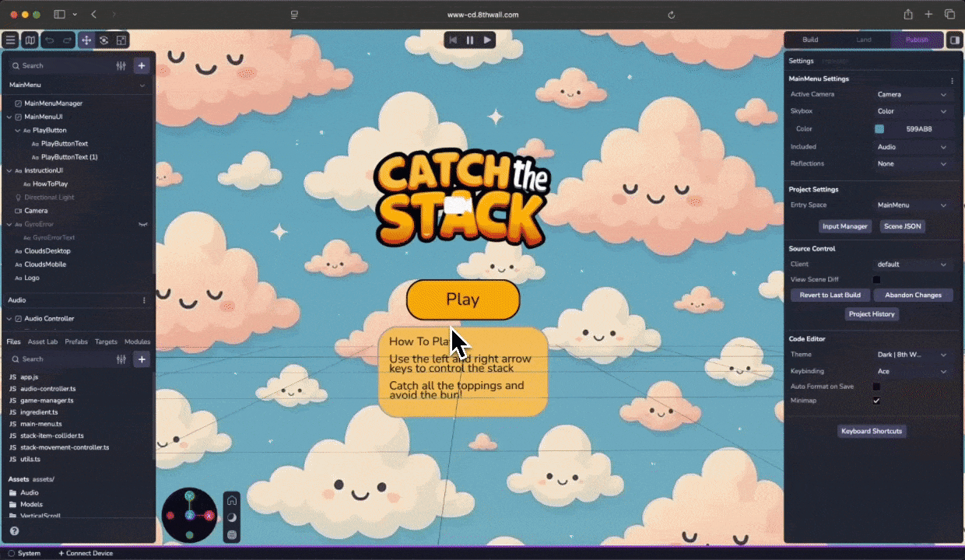Image resolution: width=965 pixels, height=560 pixels.
Task: Uncheck the Minimap checkbox
Action: [876, 401]
